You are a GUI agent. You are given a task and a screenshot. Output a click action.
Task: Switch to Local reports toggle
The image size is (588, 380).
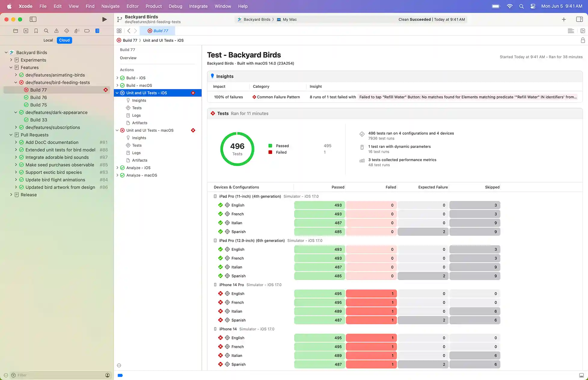point(48,40)
